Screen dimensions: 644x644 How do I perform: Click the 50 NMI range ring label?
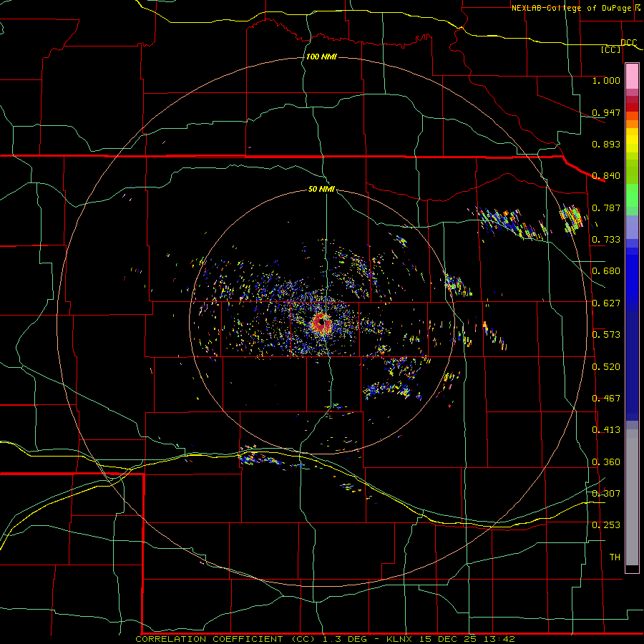(321, 190)
